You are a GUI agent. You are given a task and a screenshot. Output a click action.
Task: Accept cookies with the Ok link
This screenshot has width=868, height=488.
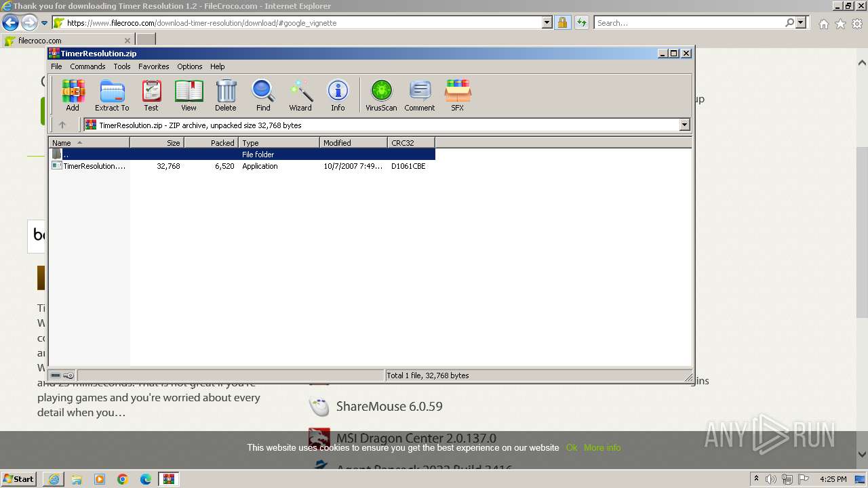(572, 447)
